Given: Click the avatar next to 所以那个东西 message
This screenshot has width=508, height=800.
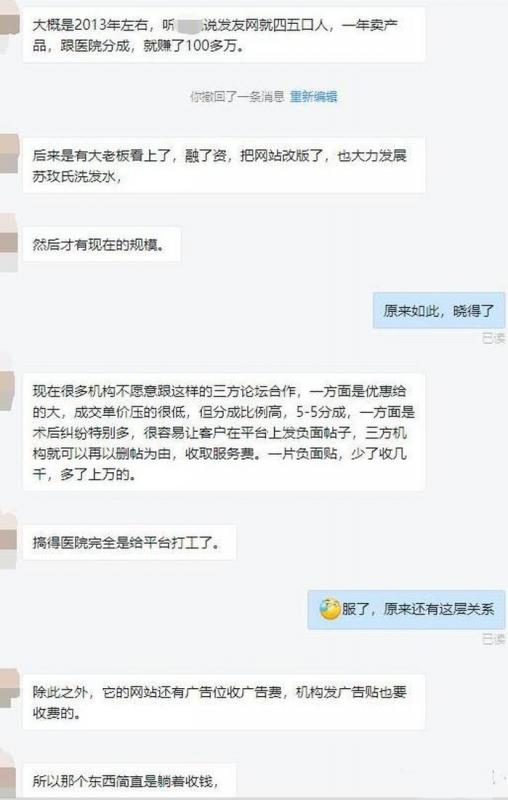Looking at the screenshot, I should 9,778.
